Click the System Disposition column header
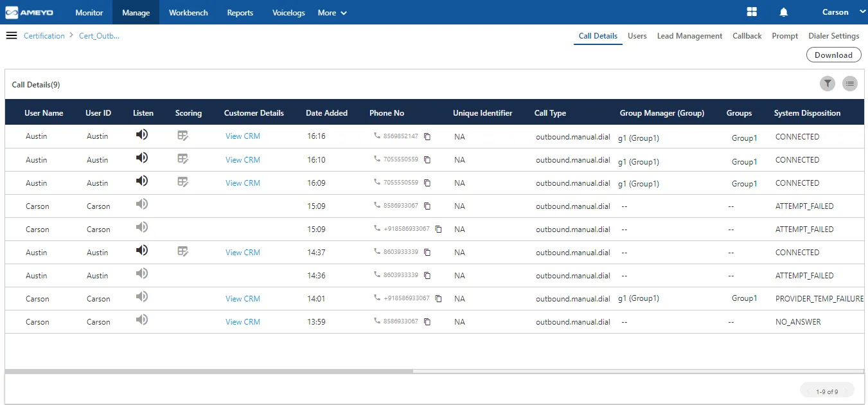The height and width of the screenshot is (405, 868). [x=807, y=113]
